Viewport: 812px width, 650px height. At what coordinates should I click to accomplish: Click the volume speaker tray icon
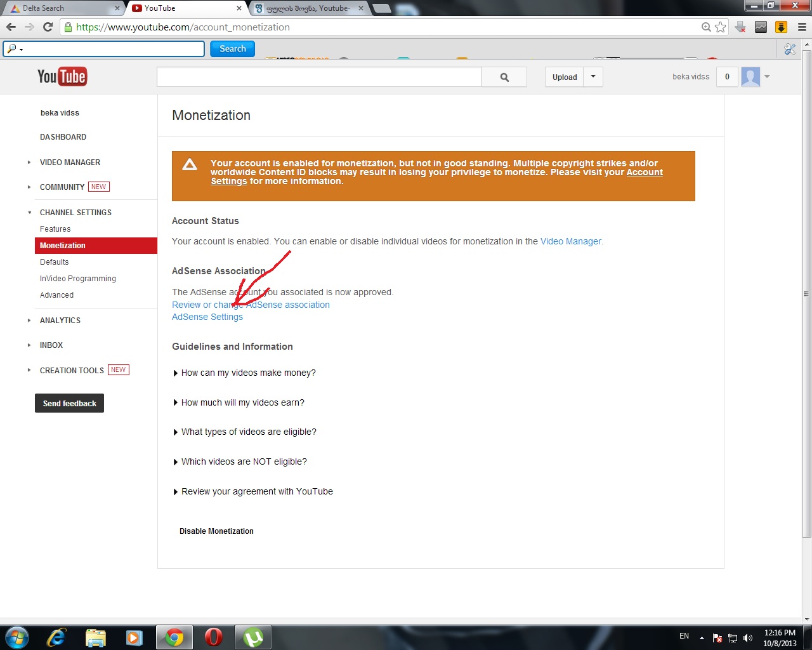coord(748,638)
